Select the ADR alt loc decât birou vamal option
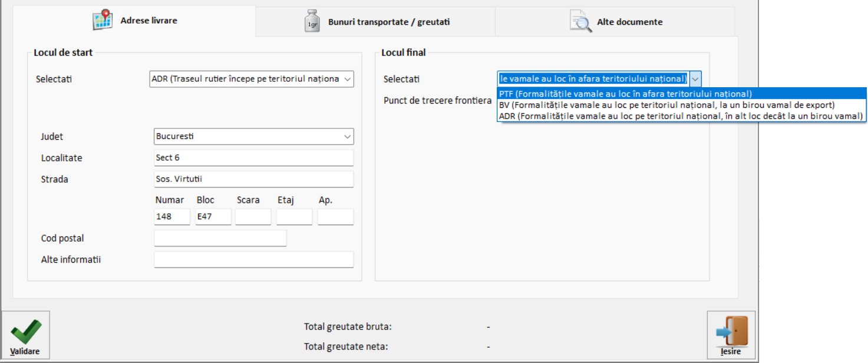 tap(682, 116)
